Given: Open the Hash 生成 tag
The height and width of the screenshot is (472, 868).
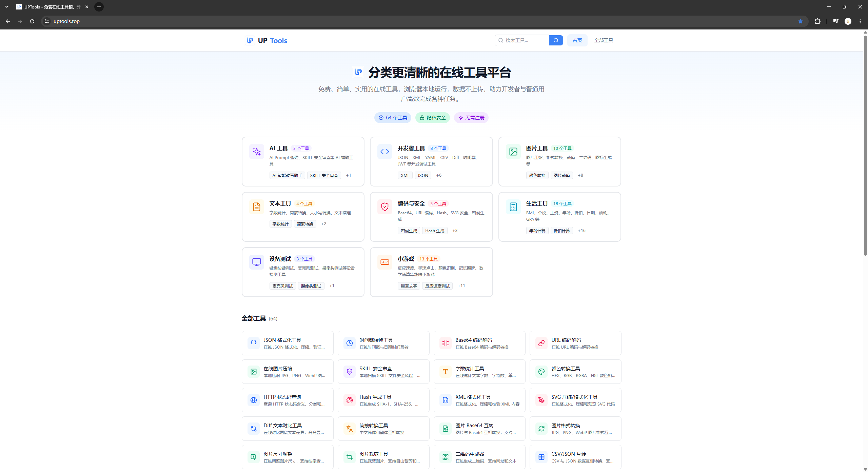Looking at the screenshot, I should [x=435, y=231].
